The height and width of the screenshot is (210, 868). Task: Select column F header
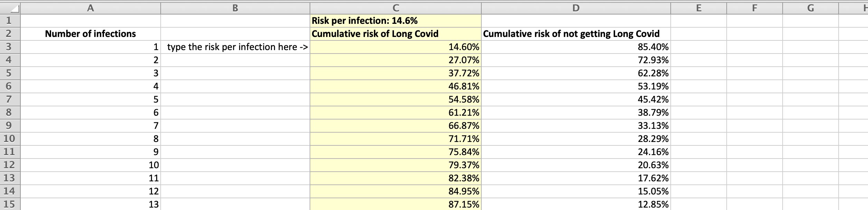coord(754,8)
